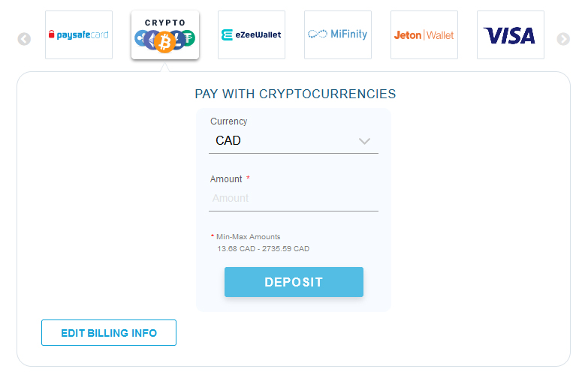The width and height of the screenshot is (588, 375).
Task: Click the green Tether coin icon
Action: [x=186, y=37]
